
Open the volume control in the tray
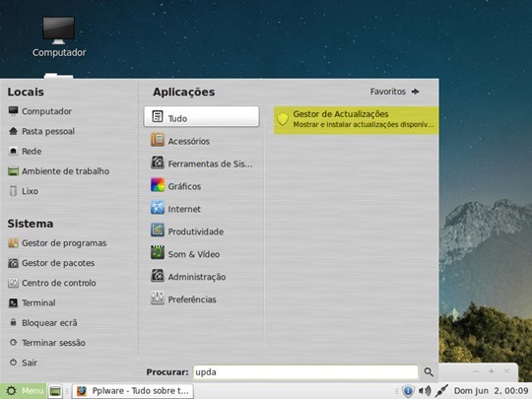click(425, 391)
